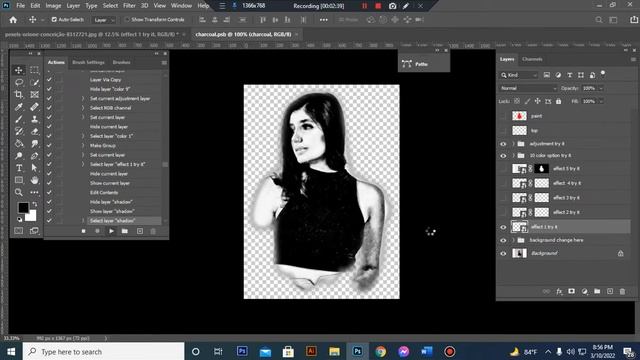Open the Filter menu

click(129, 6)
